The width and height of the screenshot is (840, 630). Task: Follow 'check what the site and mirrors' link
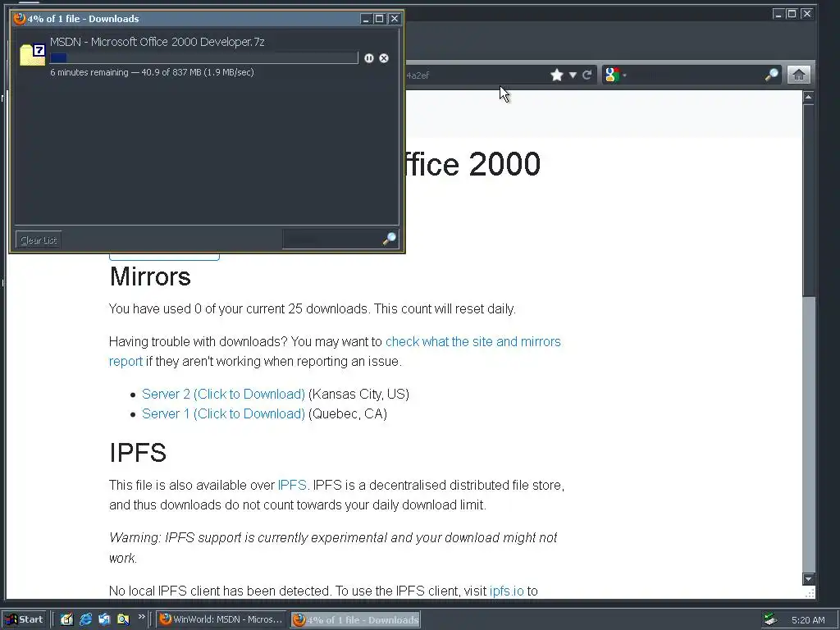click(x=473, y=342)
